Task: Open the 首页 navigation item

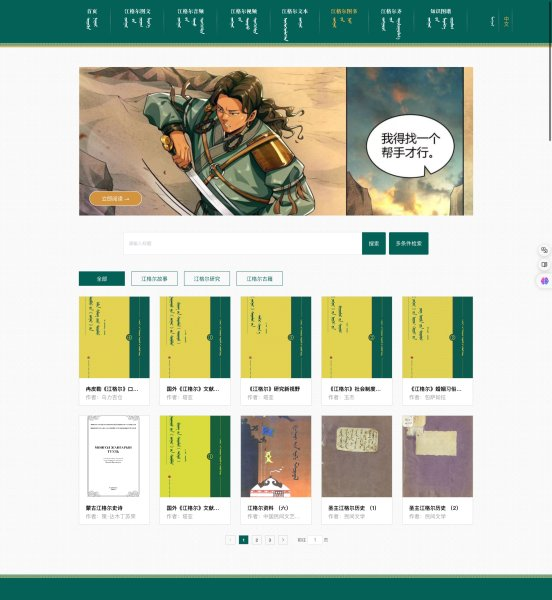Action: (92, 20)
